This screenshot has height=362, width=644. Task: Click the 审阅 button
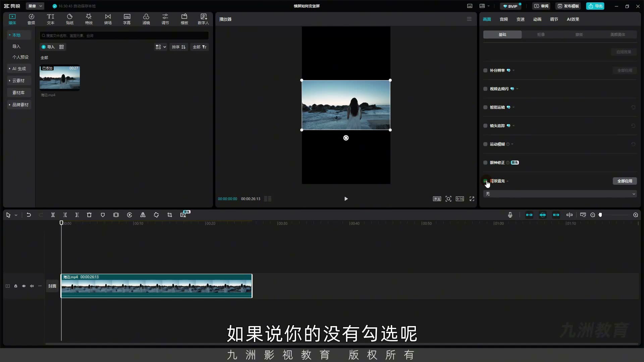[x=541, y=6]
